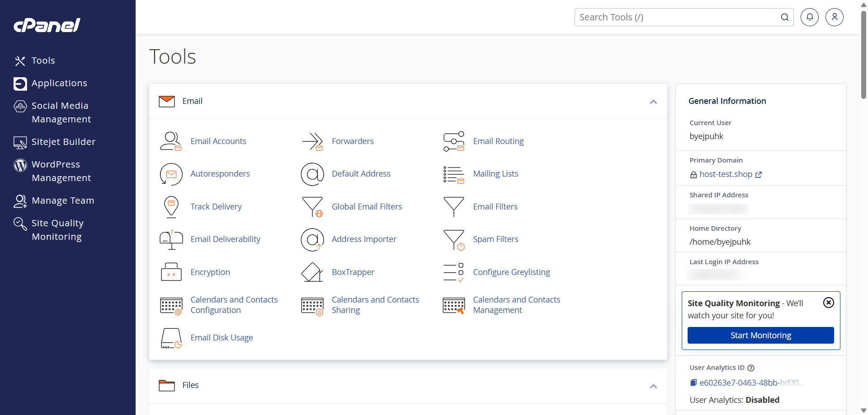This screenshot has width=868, height=415.
Task: Click the Spam Filters funnel icon
Action: [454, 239]
